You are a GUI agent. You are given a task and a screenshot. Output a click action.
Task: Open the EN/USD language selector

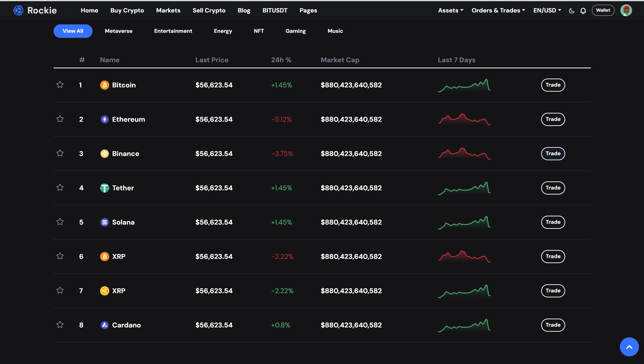click(x=547, y=10)
